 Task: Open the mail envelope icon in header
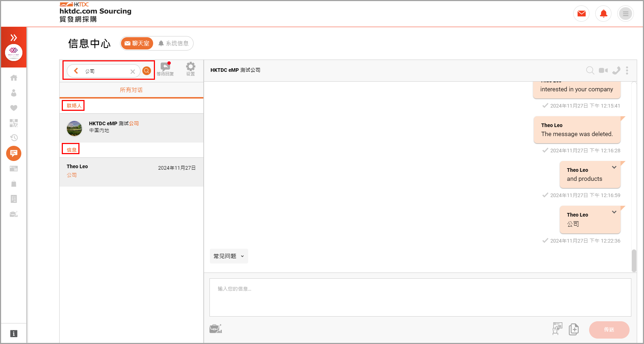coord(582,14)
